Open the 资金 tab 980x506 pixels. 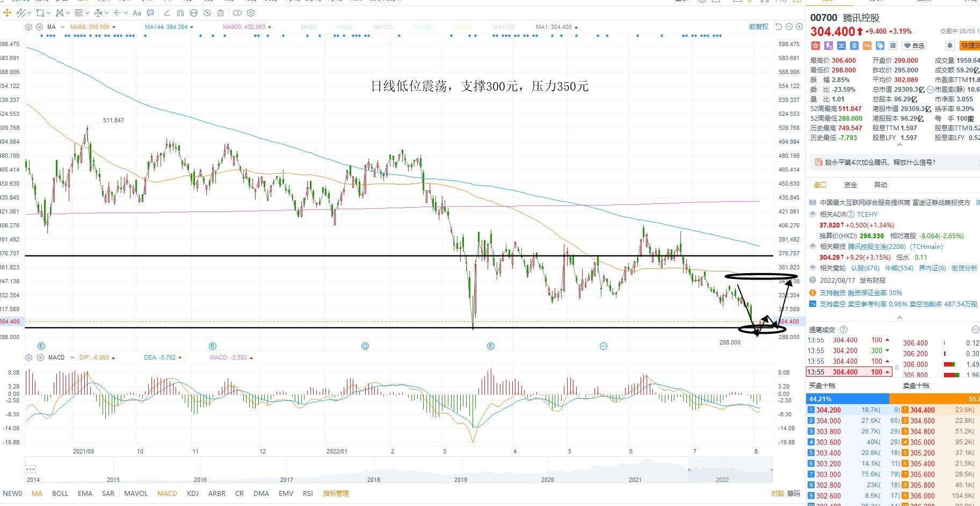851,185
